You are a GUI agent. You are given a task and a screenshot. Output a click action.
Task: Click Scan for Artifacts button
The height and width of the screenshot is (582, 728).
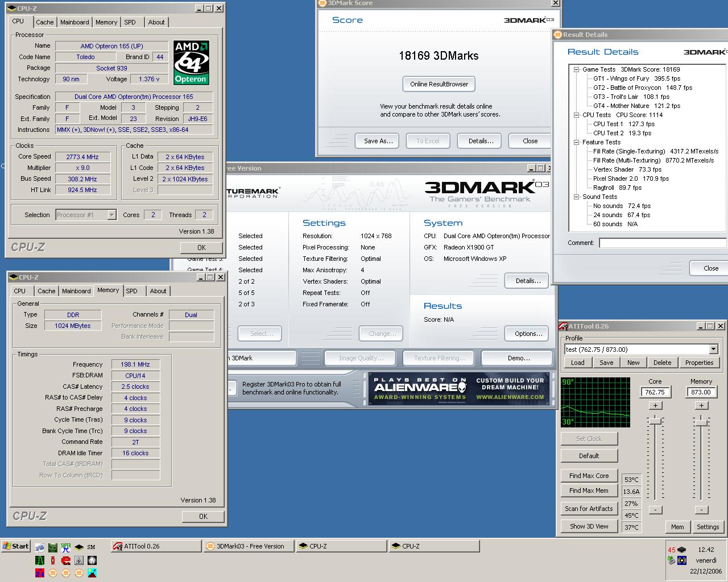pos(589,509)
